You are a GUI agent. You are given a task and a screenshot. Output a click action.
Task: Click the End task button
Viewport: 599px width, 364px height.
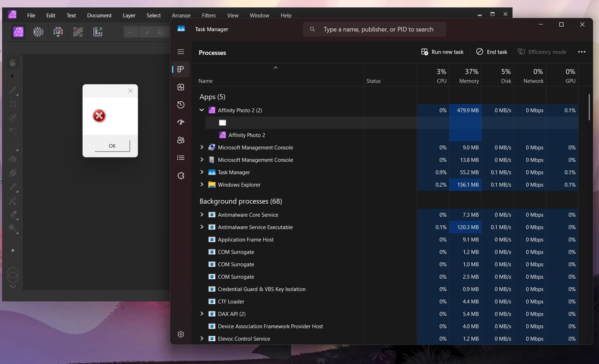[492, 52]
